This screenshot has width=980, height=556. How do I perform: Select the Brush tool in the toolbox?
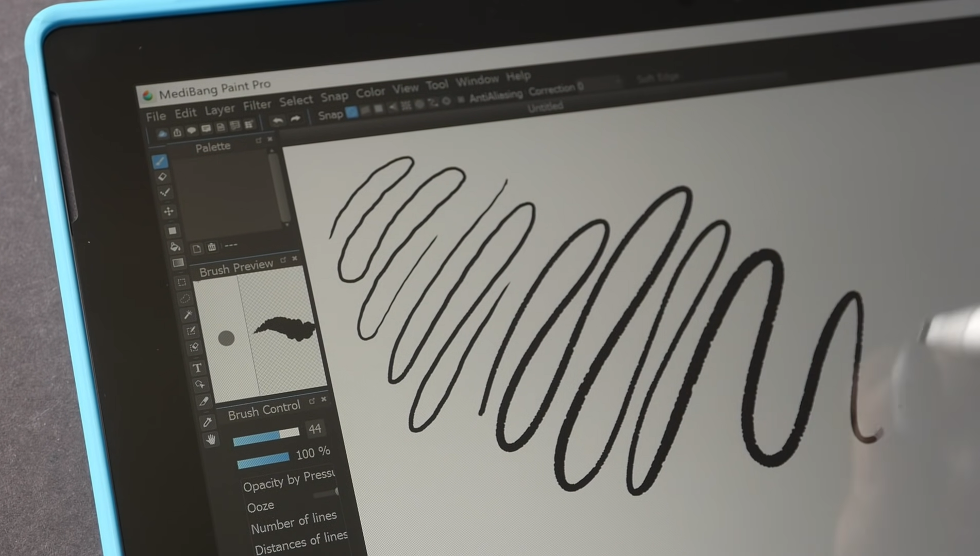[160, 162]
